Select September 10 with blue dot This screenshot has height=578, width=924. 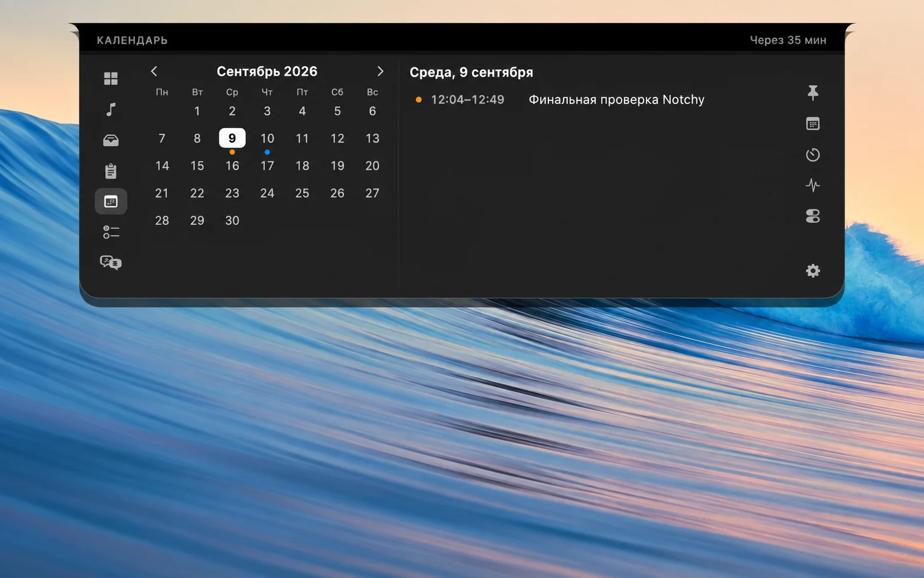pos(267,138)
